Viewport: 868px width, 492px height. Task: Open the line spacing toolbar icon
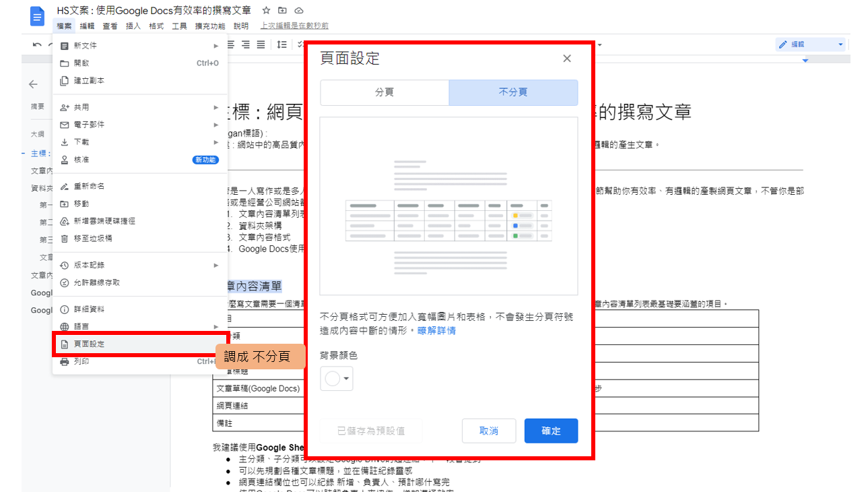coord(282,44)
